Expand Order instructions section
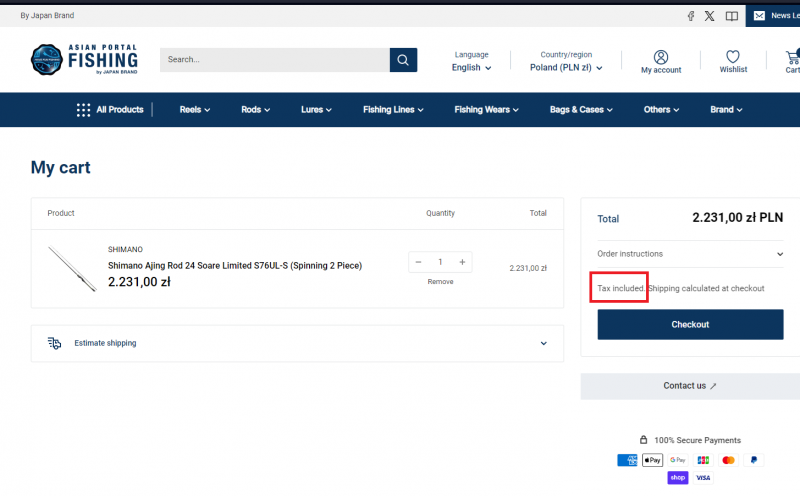The width and height of the screenshot is (800, 496). pyautogui.click(x=689, y=254)
